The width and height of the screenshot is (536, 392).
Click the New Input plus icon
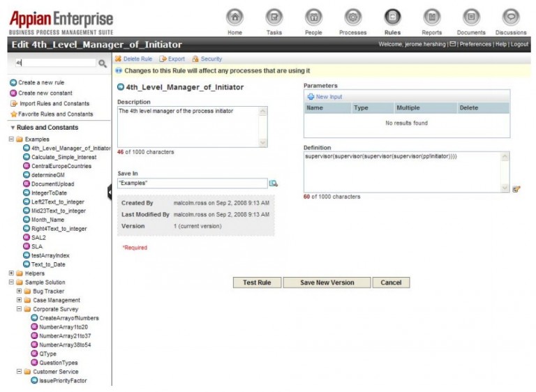tap(311, 97)
